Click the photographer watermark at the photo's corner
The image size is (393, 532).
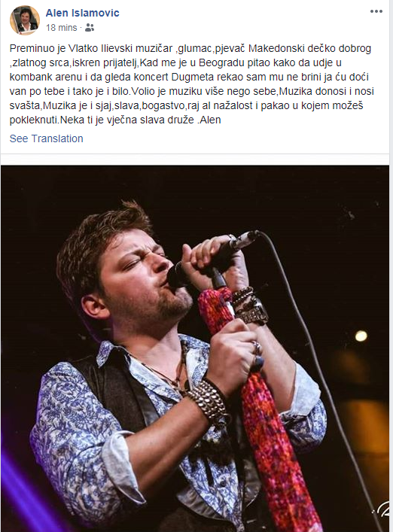pyautogui.click(x=382, y=511)
